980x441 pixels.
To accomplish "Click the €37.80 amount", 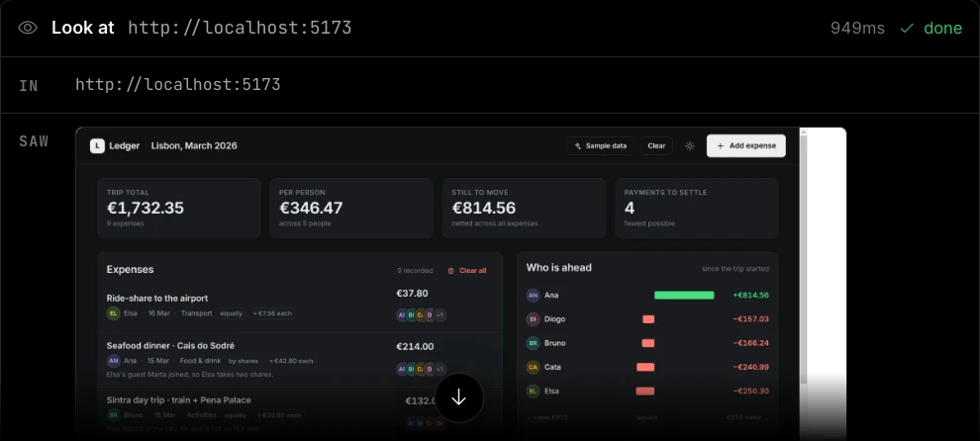I will pyautogui.click(x=412, y=293).
